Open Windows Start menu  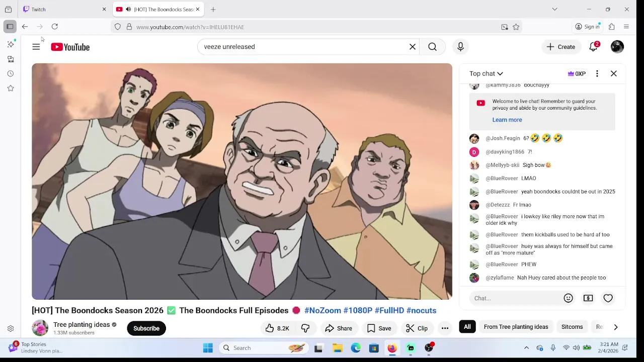(x=208, y=348)
